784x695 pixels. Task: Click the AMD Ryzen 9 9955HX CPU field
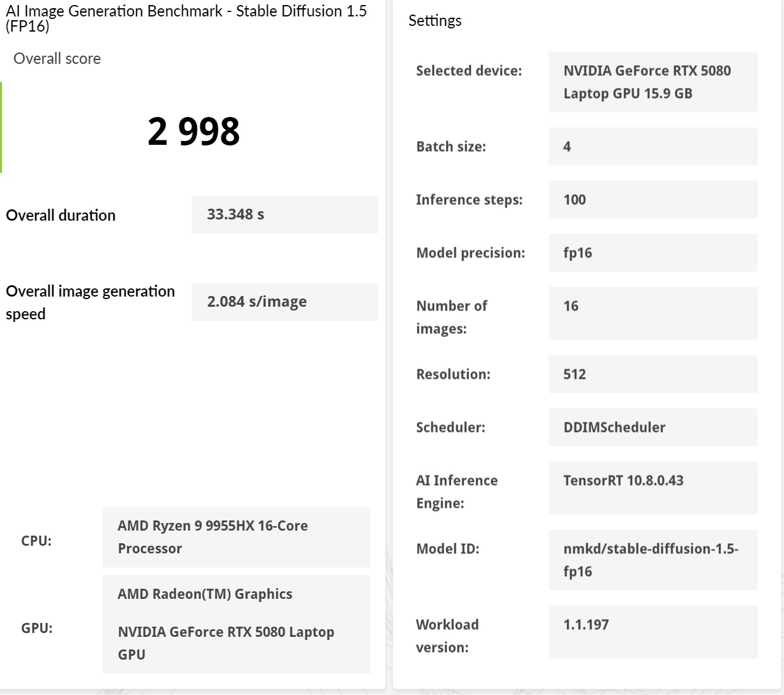236,537
